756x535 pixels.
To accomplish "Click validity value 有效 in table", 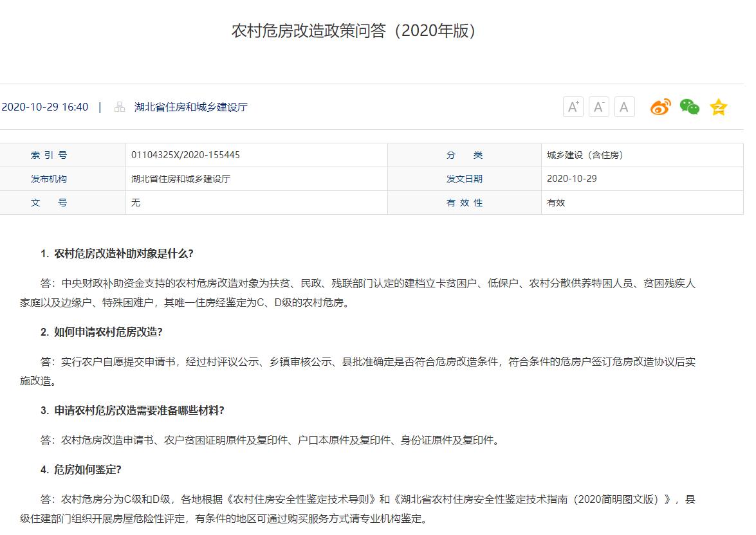I will coord(556,203).
